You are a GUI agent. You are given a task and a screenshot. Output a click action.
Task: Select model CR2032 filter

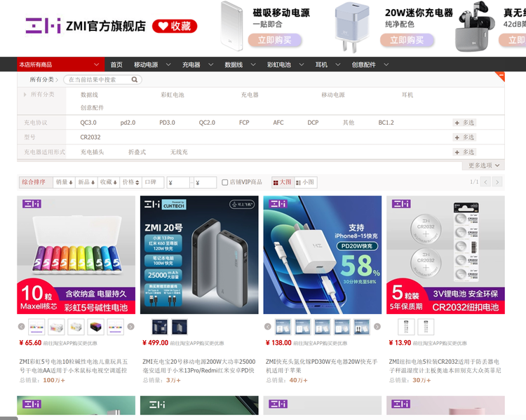point(90,137)
